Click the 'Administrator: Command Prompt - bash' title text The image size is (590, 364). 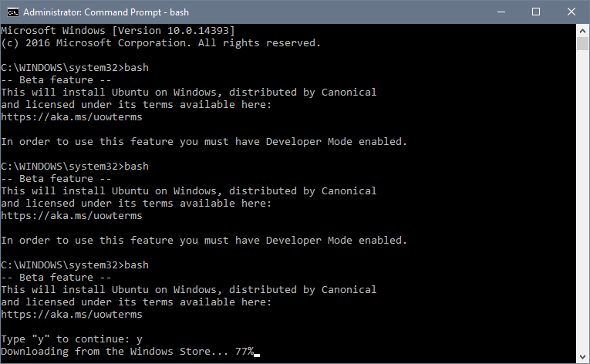(x=106, y=12)
